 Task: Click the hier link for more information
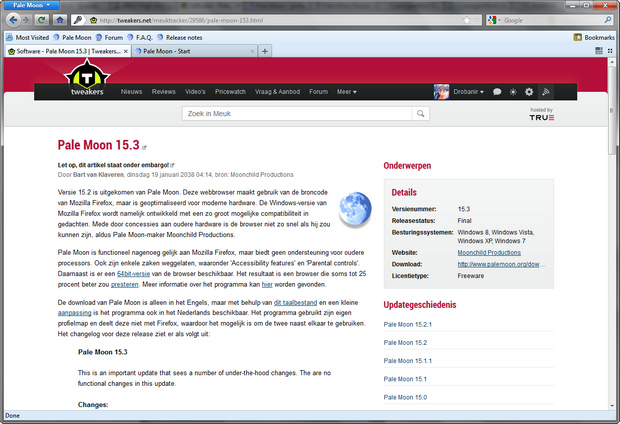267,284
